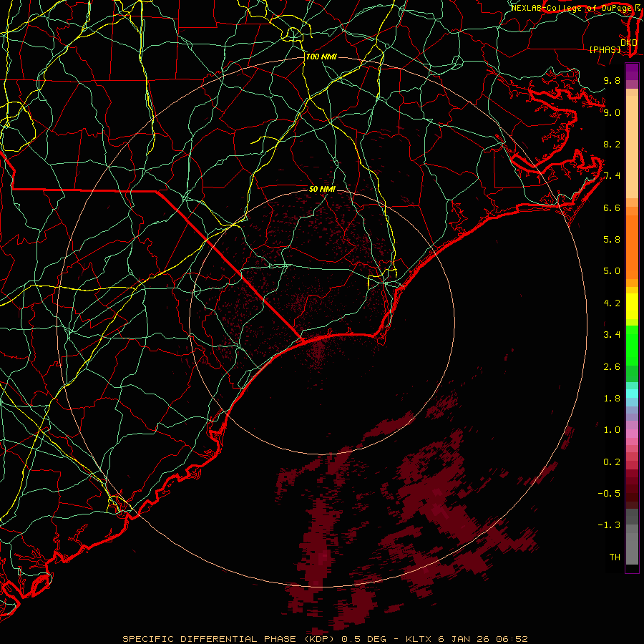The height and width of the screenshot is (644, 644).
Task: Click the -1.3 scale value
Action: click(x=609, y=525)
